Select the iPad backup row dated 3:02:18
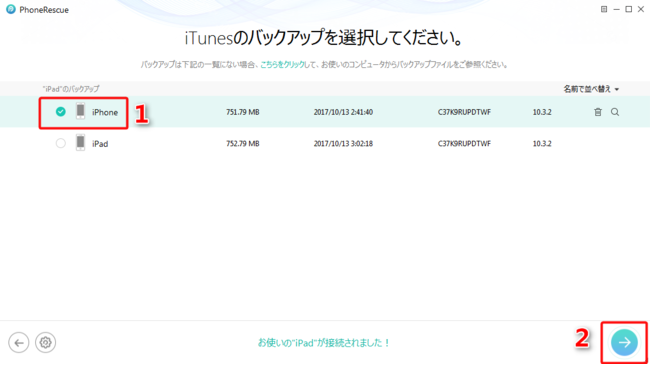The image size is (650, 365). click(x=325, y=143)
